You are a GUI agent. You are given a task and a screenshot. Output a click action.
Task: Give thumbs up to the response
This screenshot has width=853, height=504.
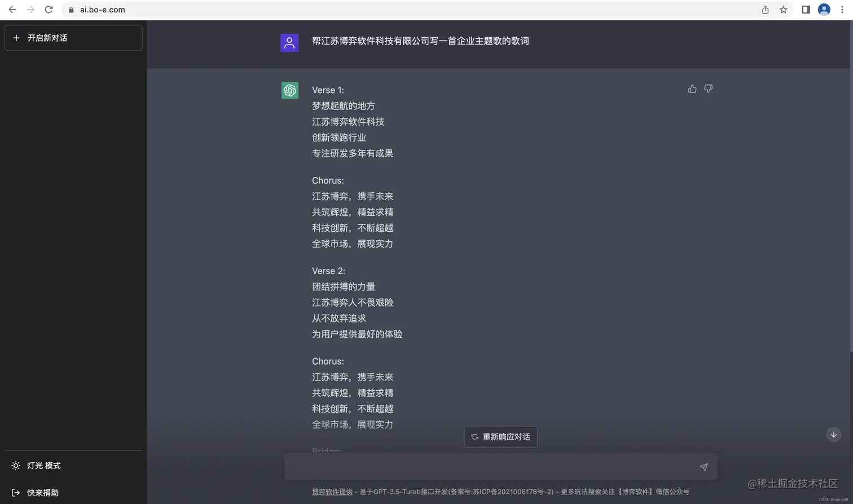(692, 89)
